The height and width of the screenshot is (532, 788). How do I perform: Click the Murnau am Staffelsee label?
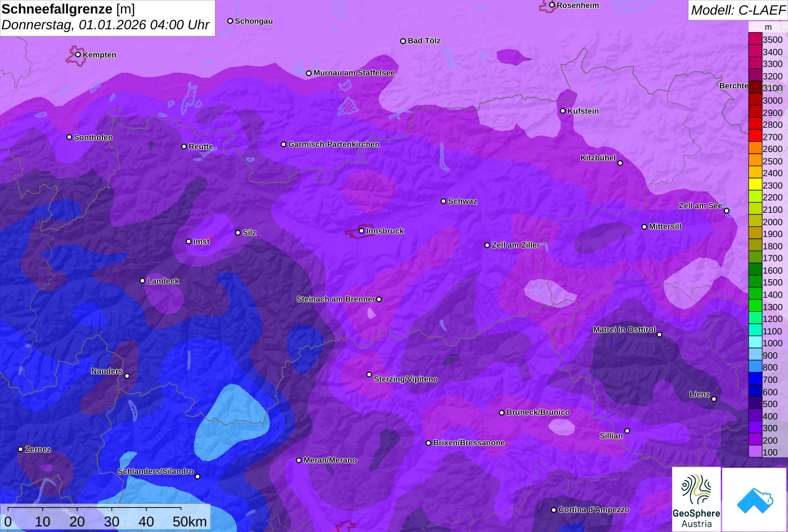[x=354, y=73]
